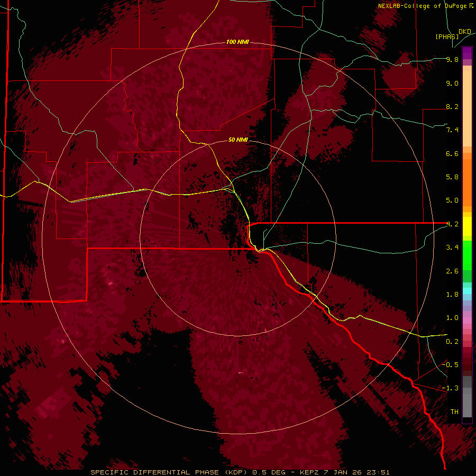476x476 pixels.
Task: Click the 5.0 legend value
Action: 452,200
